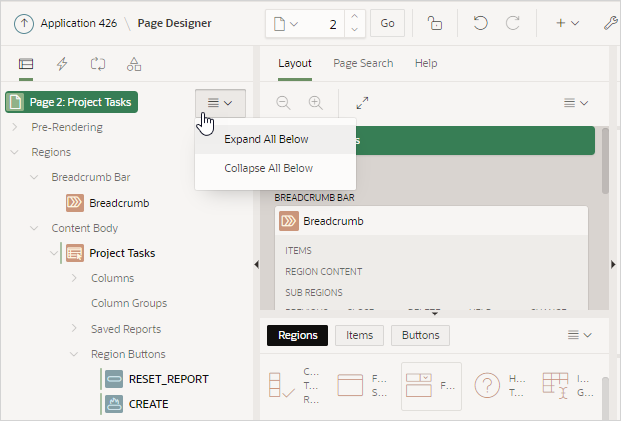Show the Items gallery
Viewport: 621px width, 421px height.
coord(359,335)
